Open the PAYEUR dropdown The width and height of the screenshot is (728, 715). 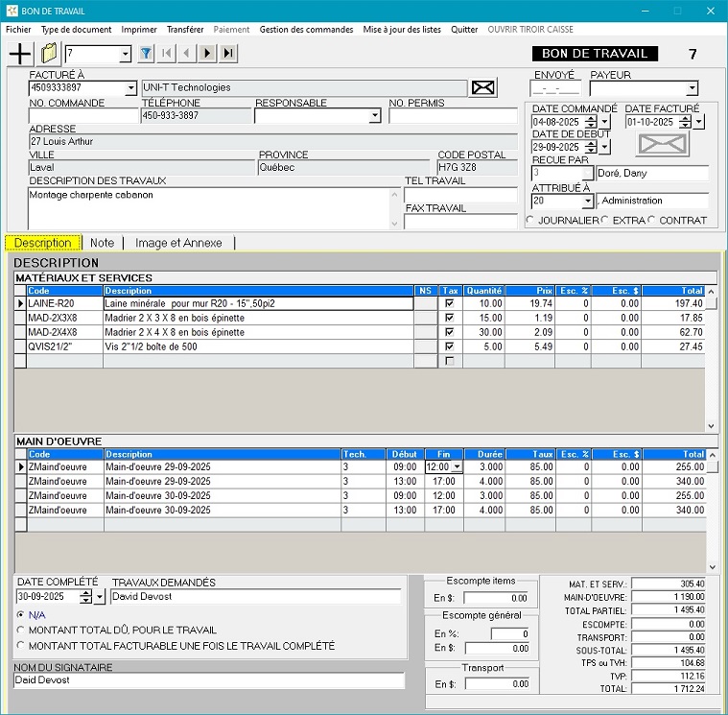692,88
